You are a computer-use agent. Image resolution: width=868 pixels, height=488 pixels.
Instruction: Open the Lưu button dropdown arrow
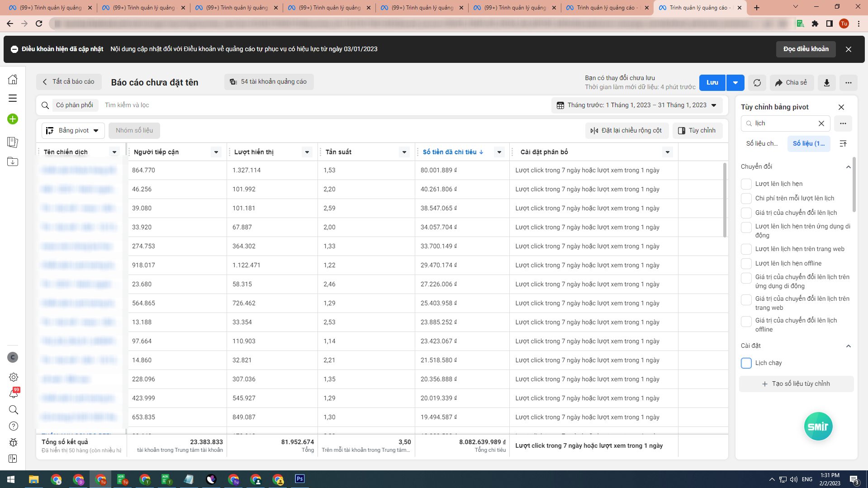(x=735, y=83)
